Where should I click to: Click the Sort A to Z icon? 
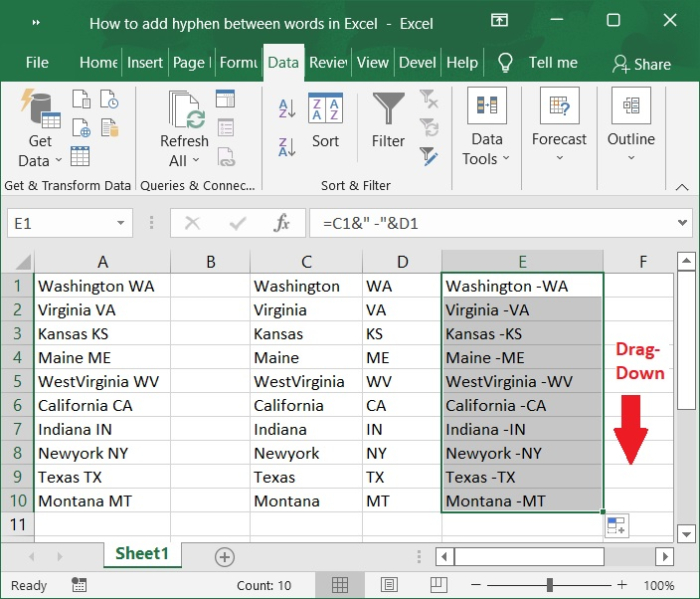pyautogui.click(x=287, y=108)
